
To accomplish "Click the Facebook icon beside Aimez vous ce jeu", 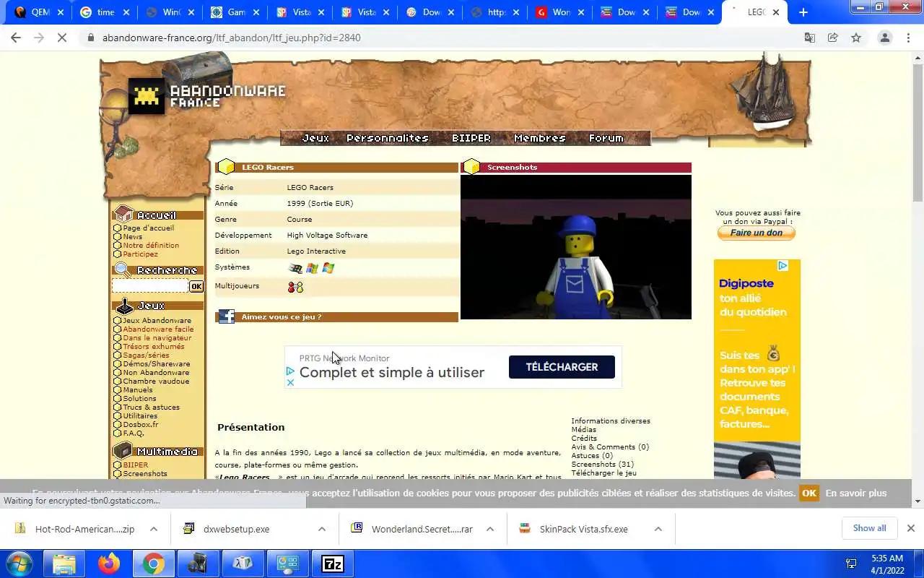I will [227, 316].
